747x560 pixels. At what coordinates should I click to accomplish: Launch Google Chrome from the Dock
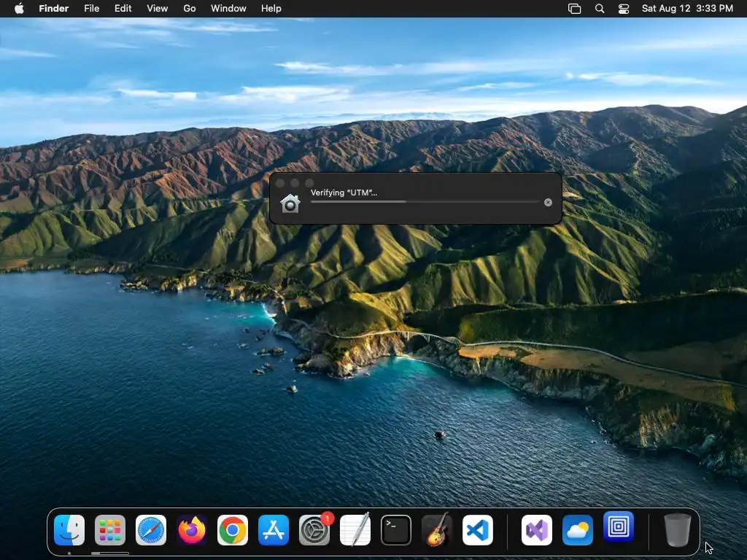click(x=233, y=530)
